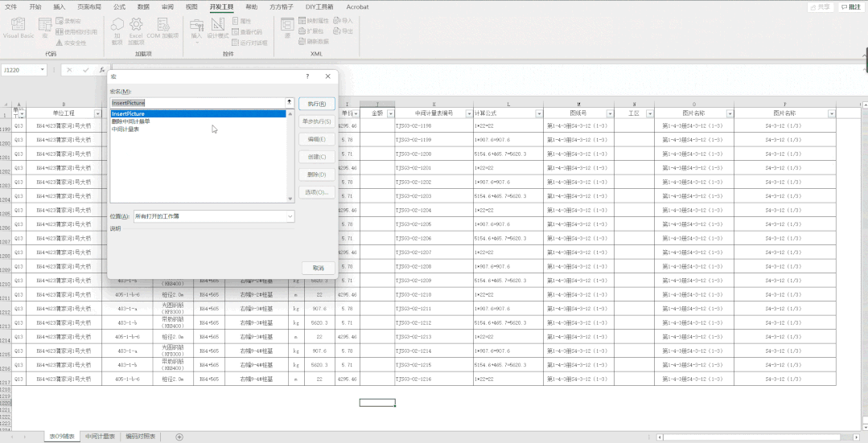Click the formula bar confirm checkmark
Viewport: 868px width, 443px height.
[85, 70]
